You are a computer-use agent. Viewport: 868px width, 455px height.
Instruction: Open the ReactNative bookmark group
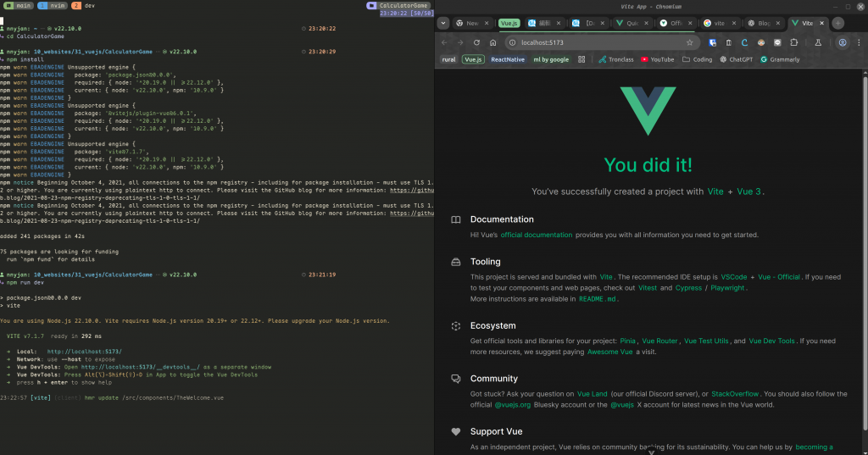[508, 59]
